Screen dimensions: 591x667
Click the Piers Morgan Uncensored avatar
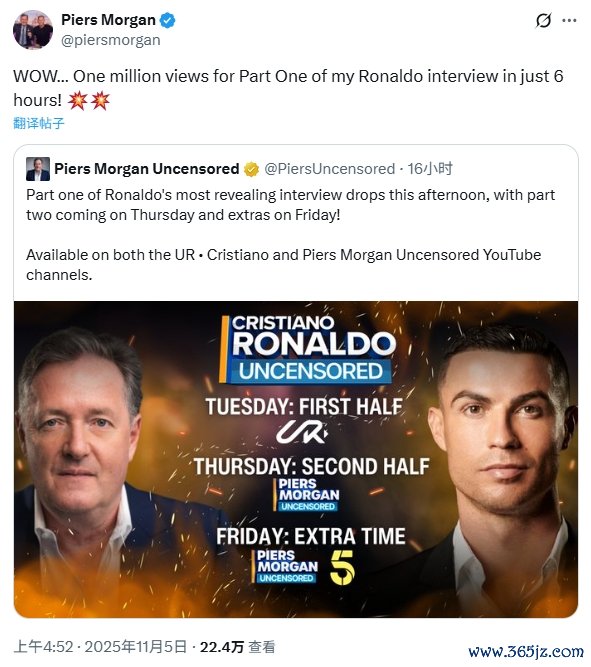click(38, 169)
